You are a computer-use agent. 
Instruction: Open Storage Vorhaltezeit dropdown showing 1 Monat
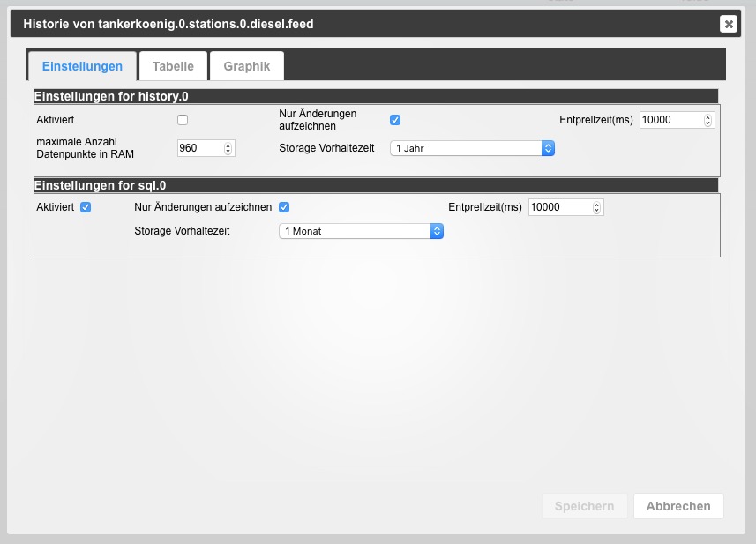click(x=361, y=231)
